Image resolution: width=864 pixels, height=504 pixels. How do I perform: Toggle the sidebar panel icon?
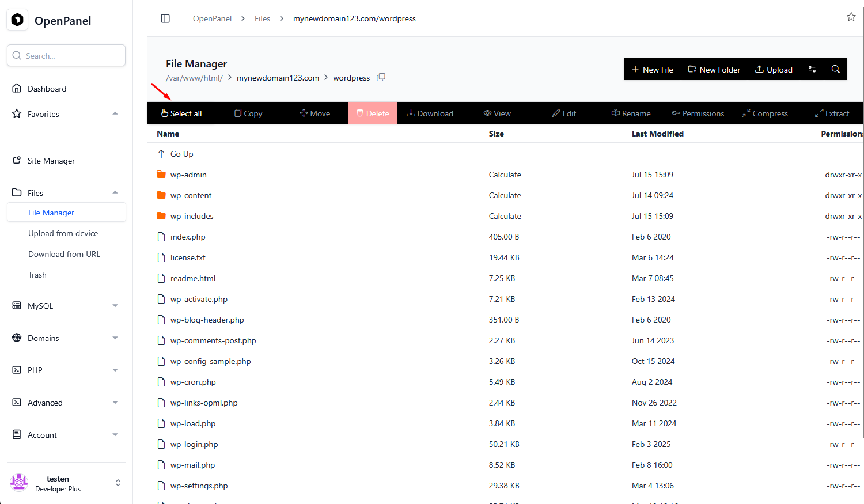pyautogui.click(x=165, y=18)
